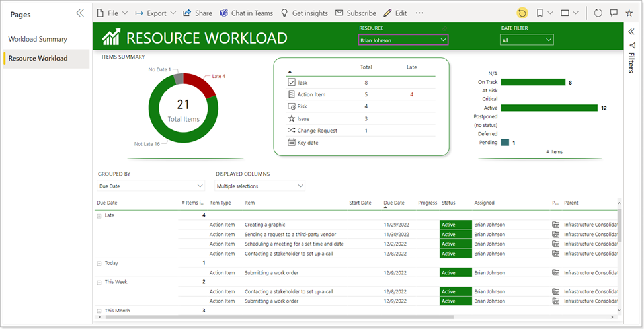644x329 pixels.
Task: Click the Issue star icon in summary
Action: tap(292, 118)
